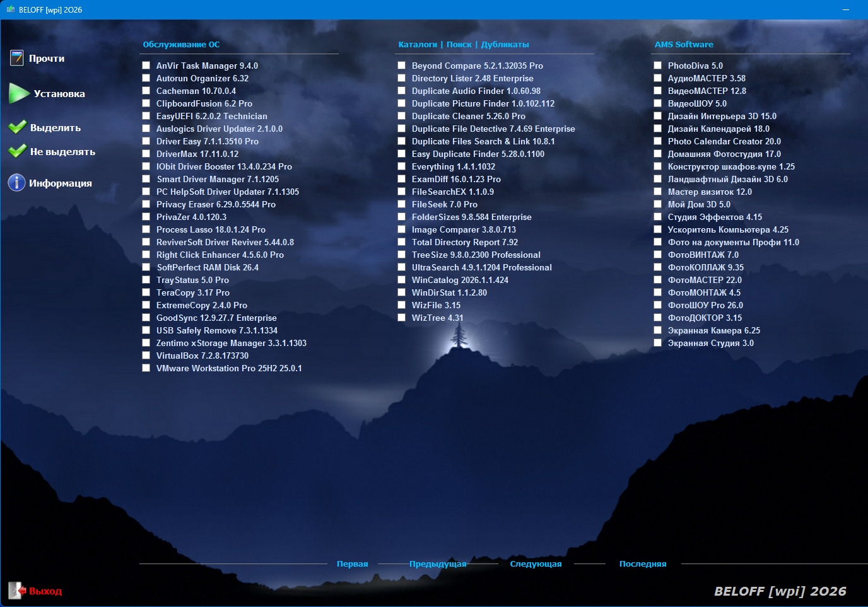Tick the FileSeek 7.0 Pro checkbox
Image resolution: width=868 pixels, height=607 pixels.
(x=402, y=204)
